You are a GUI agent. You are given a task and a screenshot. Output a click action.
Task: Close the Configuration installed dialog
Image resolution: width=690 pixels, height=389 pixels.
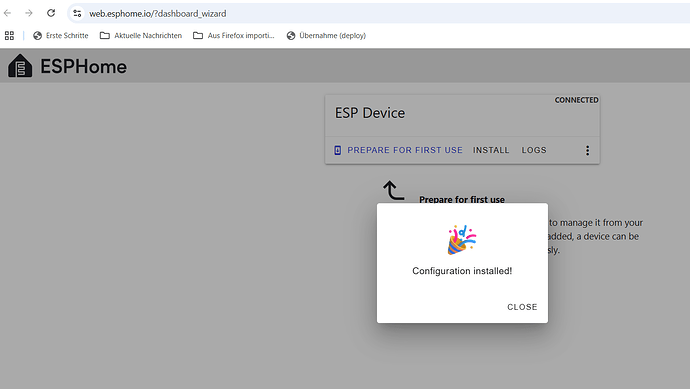tap(522, 307)
